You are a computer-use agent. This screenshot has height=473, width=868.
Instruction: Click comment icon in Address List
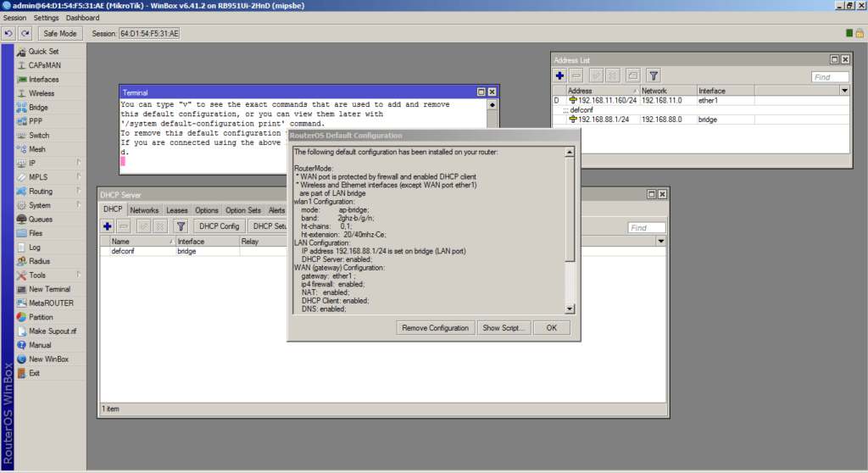click(x=632, y=76)
